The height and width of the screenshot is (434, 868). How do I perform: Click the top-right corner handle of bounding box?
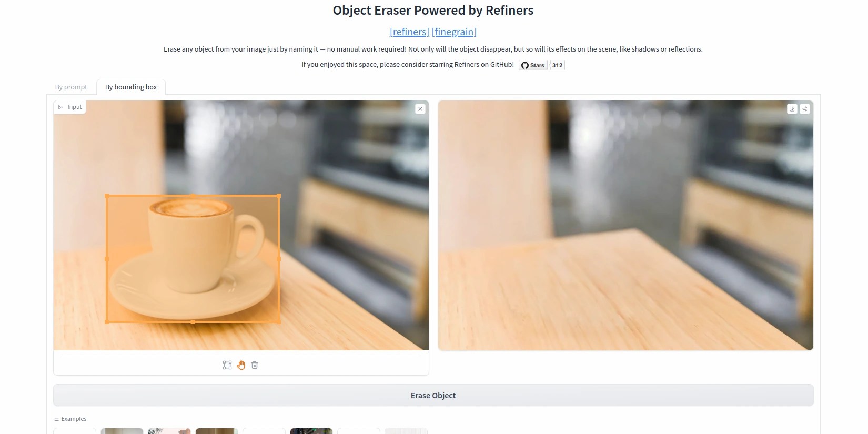point(279,196)
